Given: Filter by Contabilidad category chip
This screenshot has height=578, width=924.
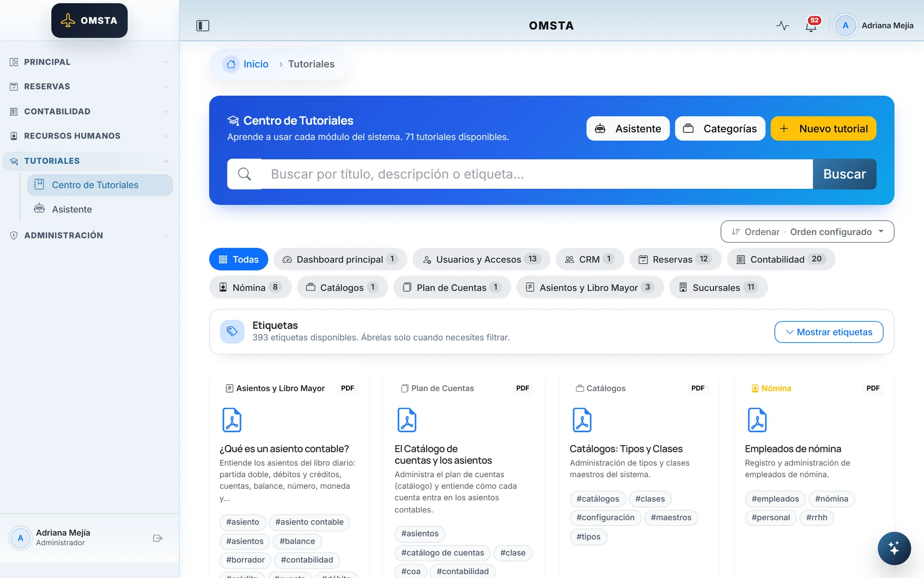Looking at the screenshot, I should pyautogui.click(x=781, y=259).
